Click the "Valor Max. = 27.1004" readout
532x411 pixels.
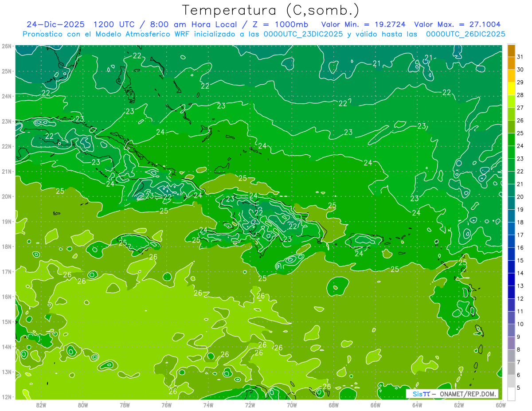[457, 24]
